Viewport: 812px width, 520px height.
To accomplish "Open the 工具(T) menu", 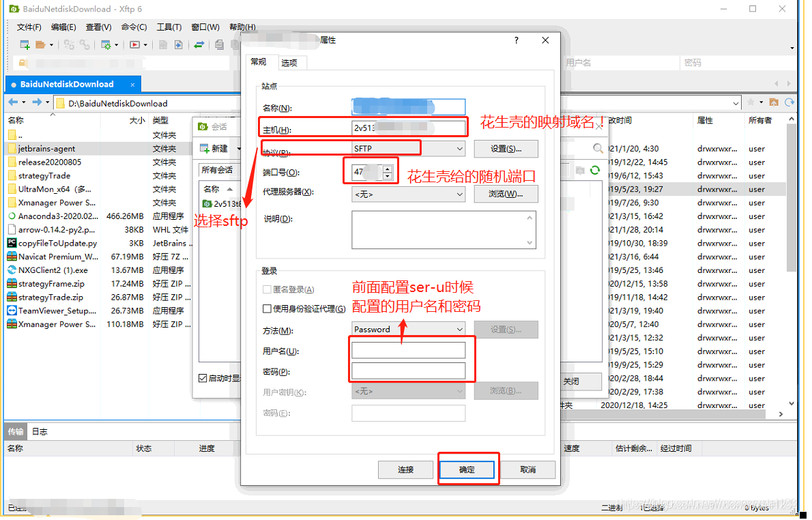I will pos(169,27).
